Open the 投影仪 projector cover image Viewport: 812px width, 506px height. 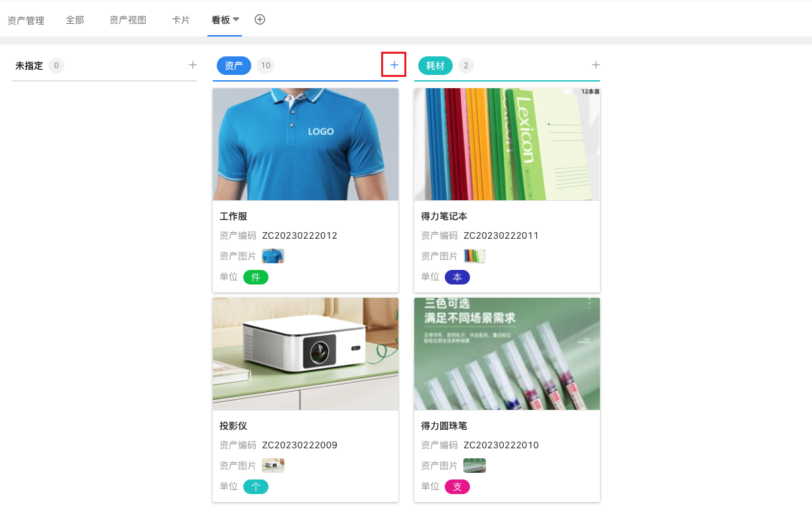(306, 353)
